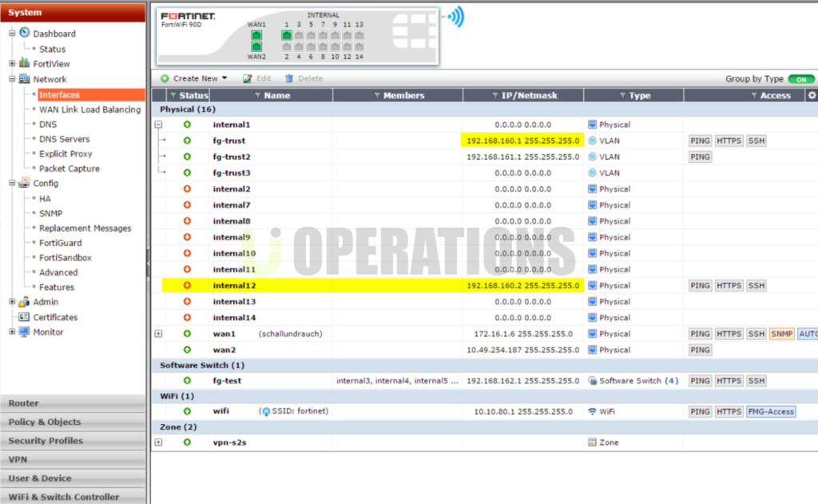
Task: Toggle Group by Type switch
Action: coord(801,79)
